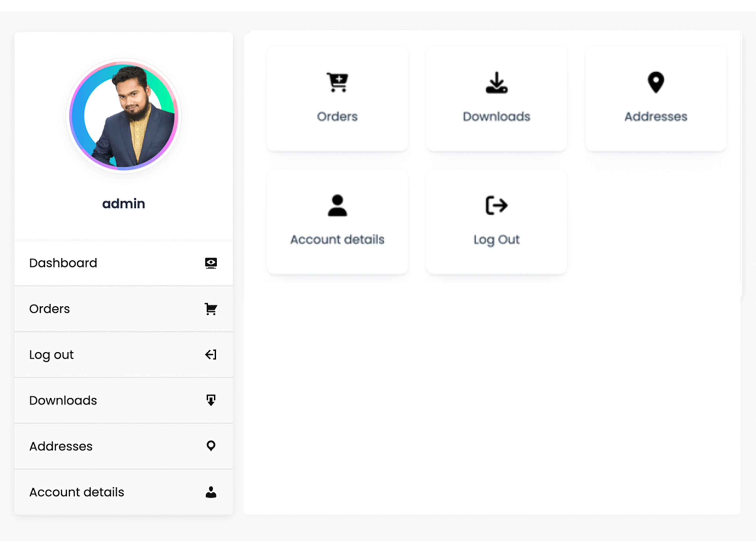Click the shopping cart icon in Orders card
The image size is (756, 560).
[x=337, y=82]
